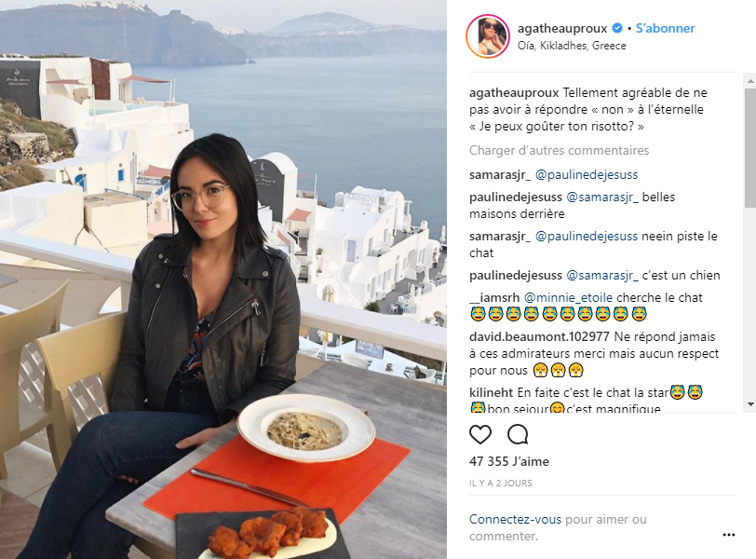Click the verified badge beside agatheauproux
Viewport: 756px width, 559px height.
click(617, 29)
